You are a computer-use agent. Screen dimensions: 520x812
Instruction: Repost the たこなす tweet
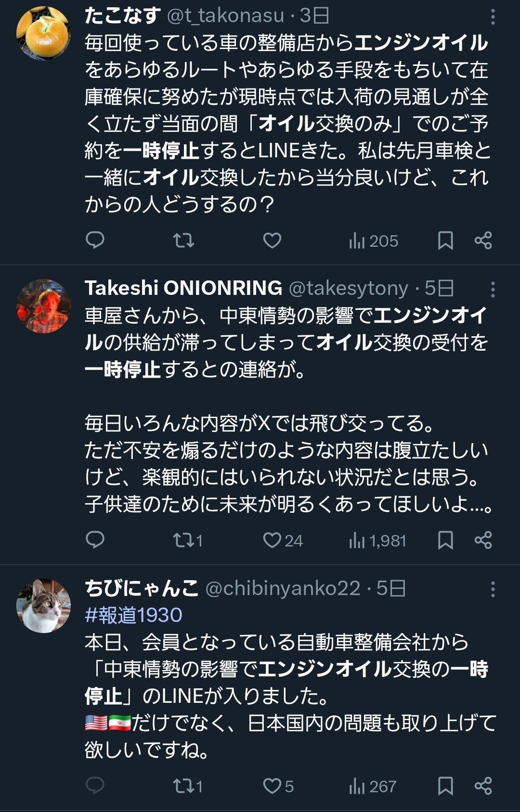(183, 240)
